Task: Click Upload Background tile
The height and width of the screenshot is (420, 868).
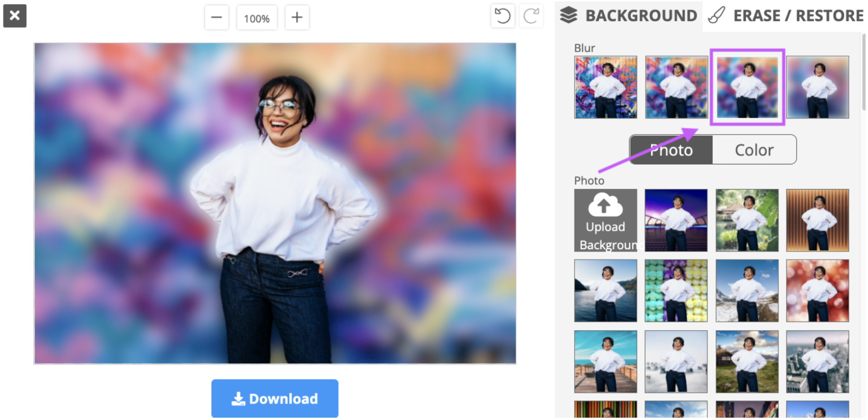Action: [x=606, y=220]
